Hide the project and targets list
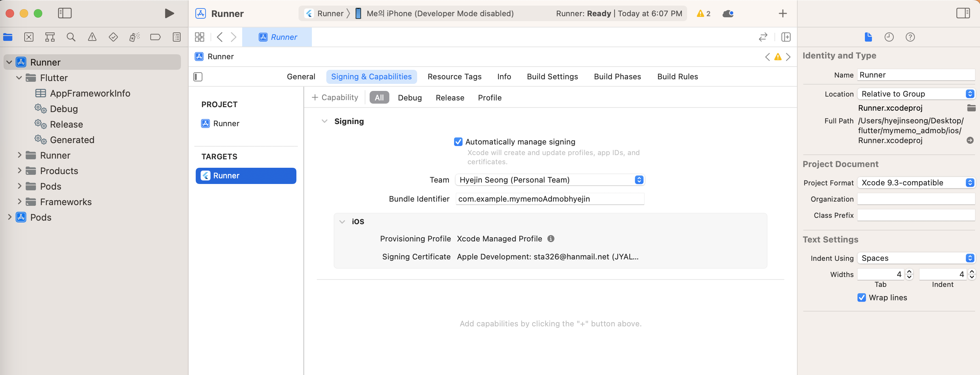 pos(198,77)
